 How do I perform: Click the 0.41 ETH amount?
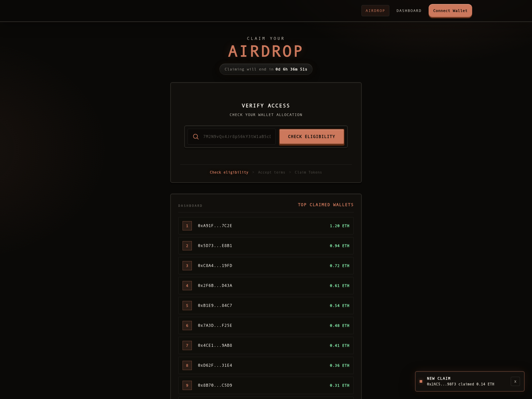(339, 345)
